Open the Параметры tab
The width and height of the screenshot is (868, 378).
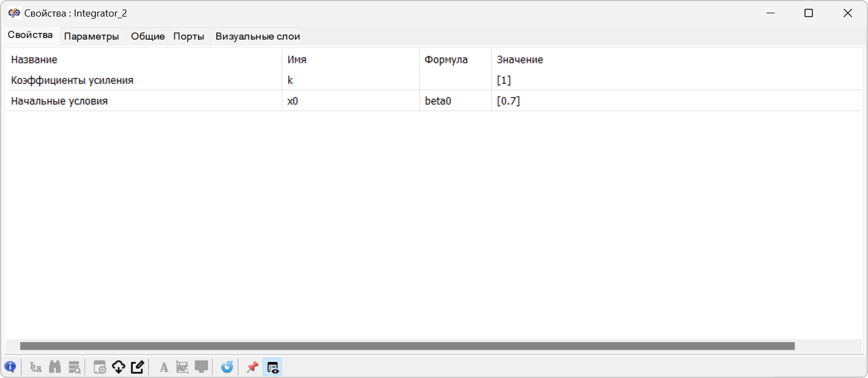92,36
